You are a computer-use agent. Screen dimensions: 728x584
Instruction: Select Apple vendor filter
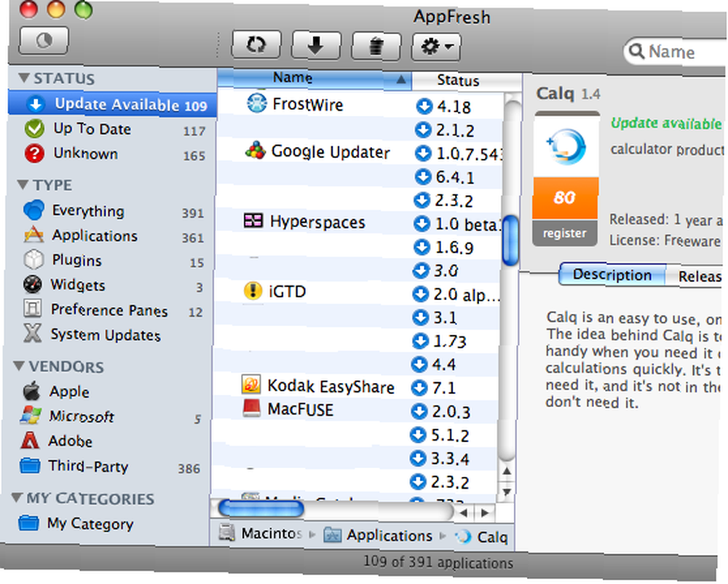pos(108,391)
